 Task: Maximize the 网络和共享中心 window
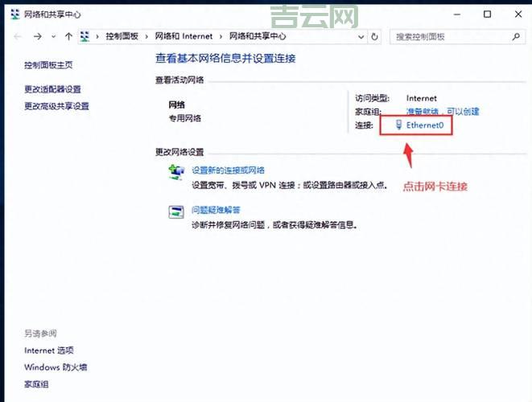tap(487, 14)
